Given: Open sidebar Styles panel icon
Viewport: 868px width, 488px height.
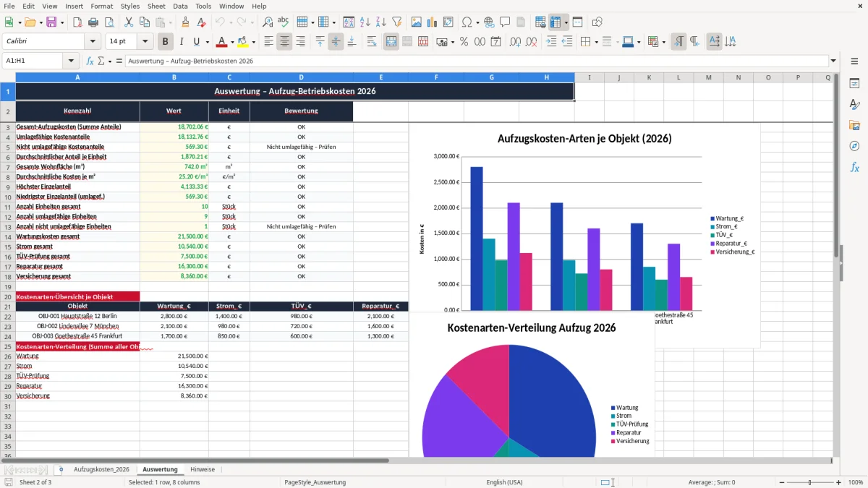Looking at the screenshot, I should coord(854,104).
